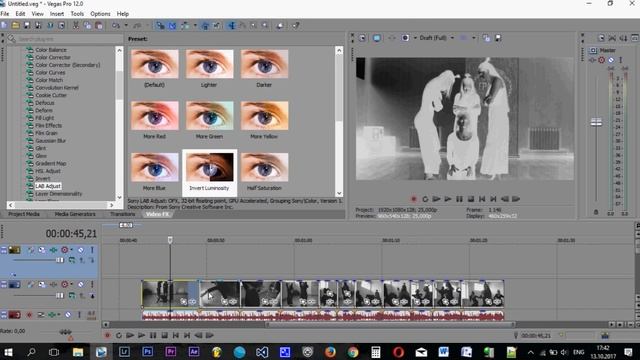Open the Undo history dropdown arrow
The width and height of the screenshot is (640, 360).
[126, 25]
